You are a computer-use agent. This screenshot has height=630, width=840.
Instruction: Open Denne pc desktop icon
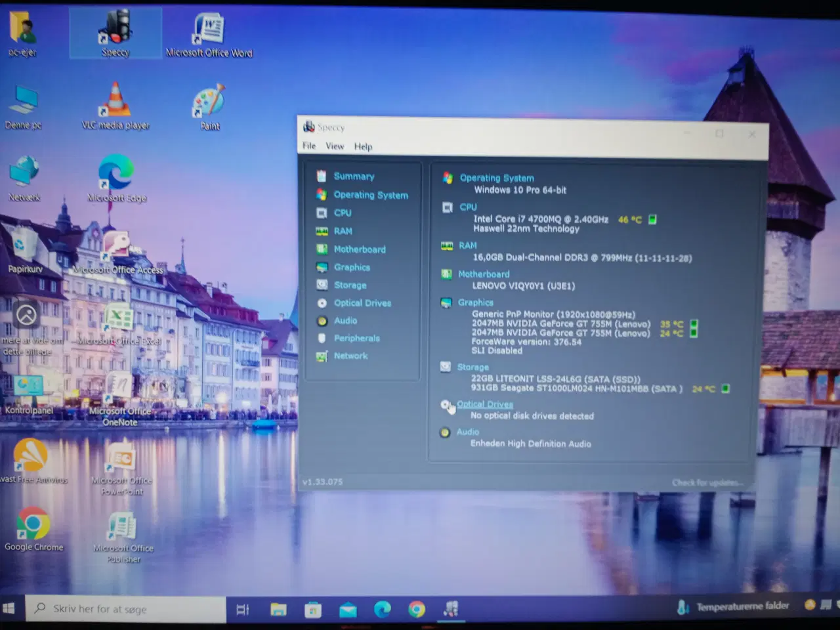point(24,106)
